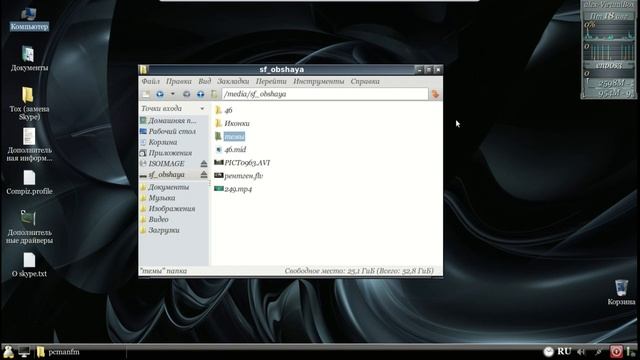The height and width of the screenshot is (360, 640).
Task: Select the folder named 46
Action: [x=223, y=110]
